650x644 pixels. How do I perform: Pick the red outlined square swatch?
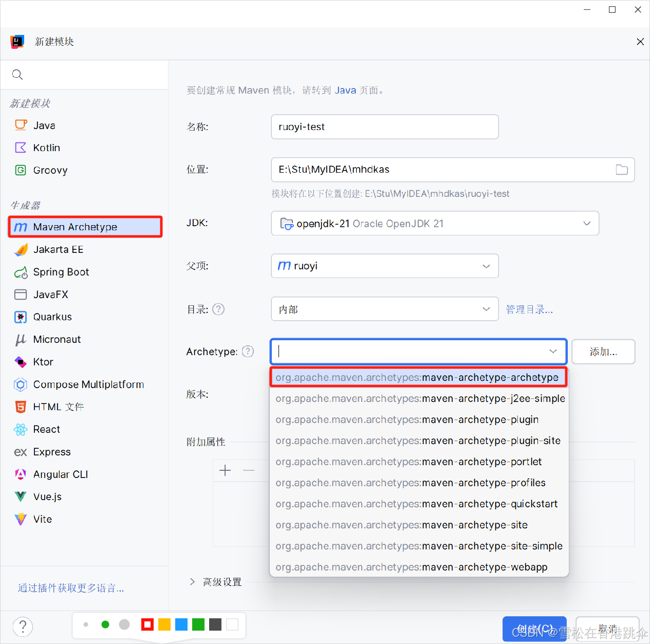tap(147, 624)
